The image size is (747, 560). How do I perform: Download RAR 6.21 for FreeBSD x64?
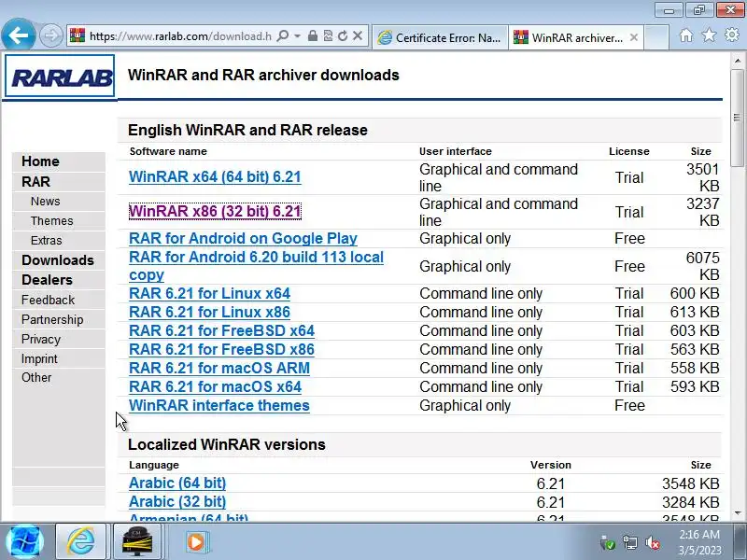click(221, 330)
